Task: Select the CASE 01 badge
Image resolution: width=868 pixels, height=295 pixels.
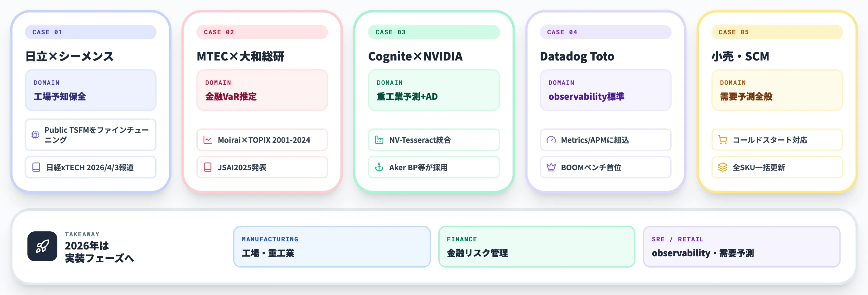Action: pyautogui.click(x=91, y=32)
